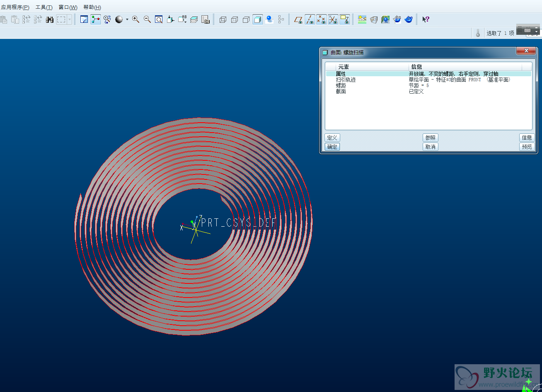Select no hidden display cube icon
The height and width of the screenshot is (392, 542).
point(246,19)
